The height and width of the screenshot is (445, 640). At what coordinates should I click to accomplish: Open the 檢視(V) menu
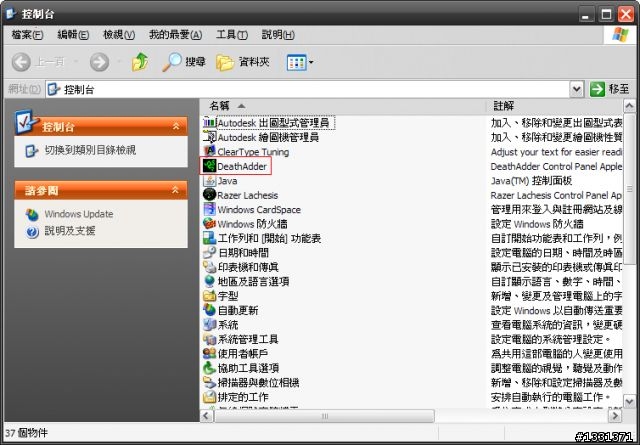(x=119, y=35)
